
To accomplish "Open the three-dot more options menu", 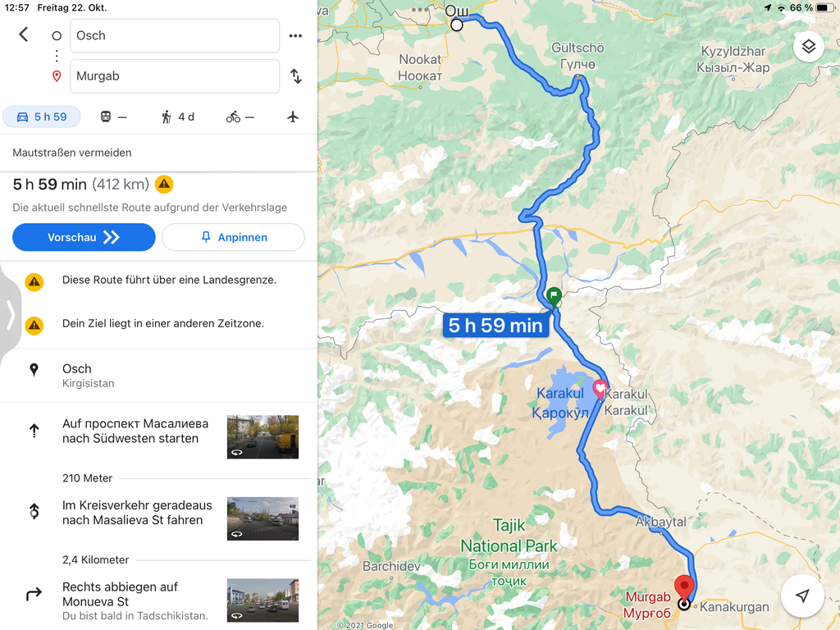I will pos(295,36).
